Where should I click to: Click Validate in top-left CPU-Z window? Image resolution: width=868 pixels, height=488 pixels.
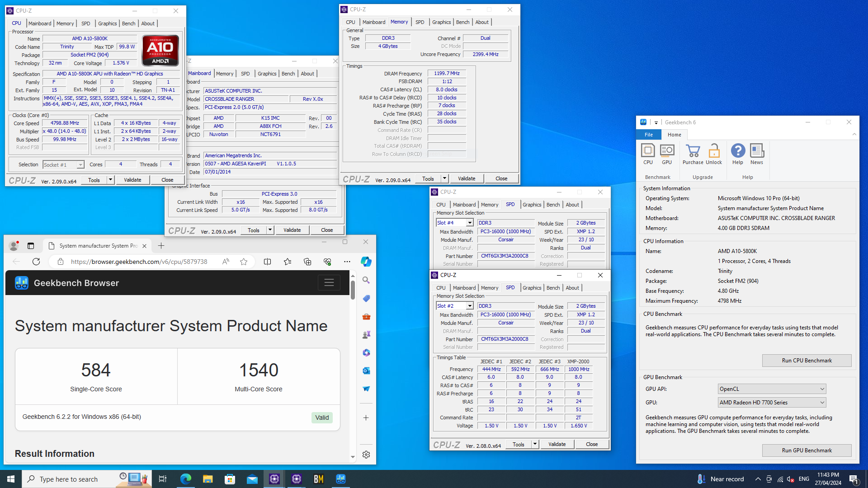tap(132, 180)
